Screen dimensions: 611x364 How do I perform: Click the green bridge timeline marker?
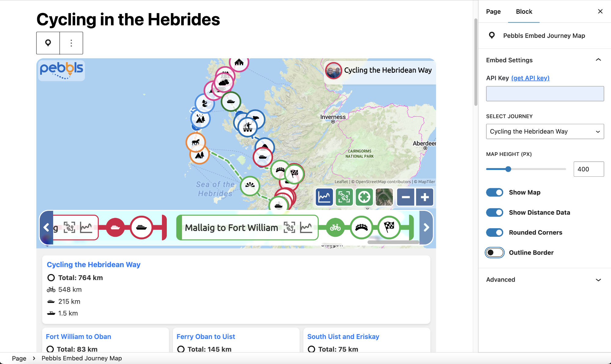[361, 227]
